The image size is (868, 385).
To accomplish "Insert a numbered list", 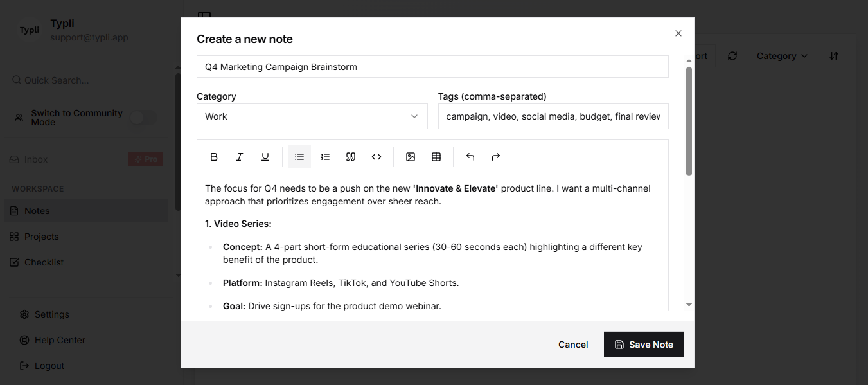I will pos(325,157).
